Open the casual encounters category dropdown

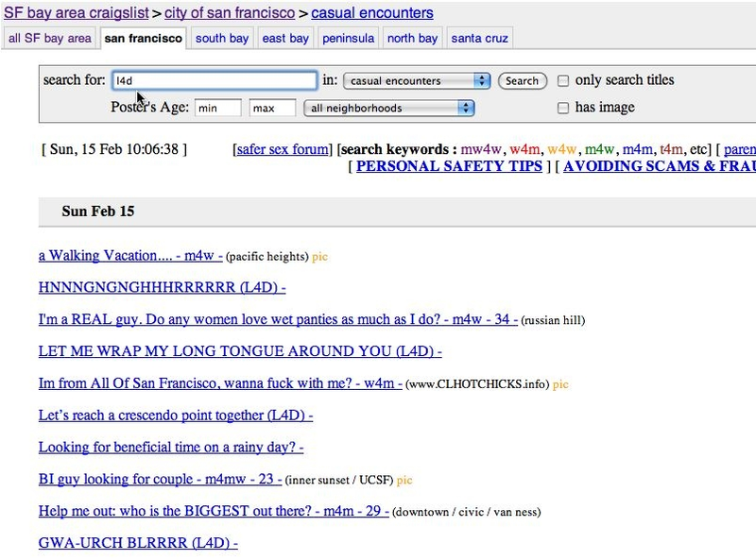[417, 80]
